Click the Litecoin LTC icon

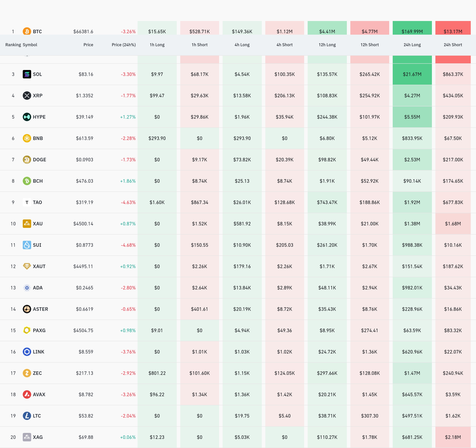click(27, 416)
